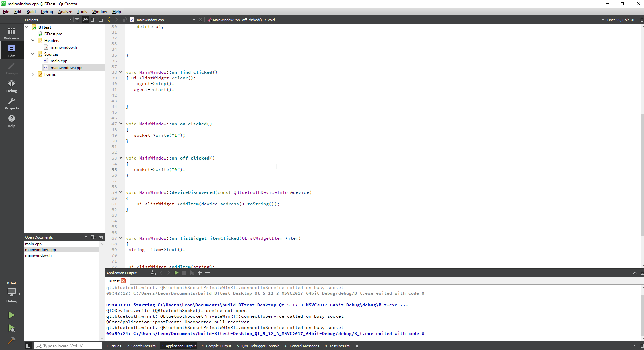644x350 pixels.
Task: Open the Window menu
Action: [100, 11]
